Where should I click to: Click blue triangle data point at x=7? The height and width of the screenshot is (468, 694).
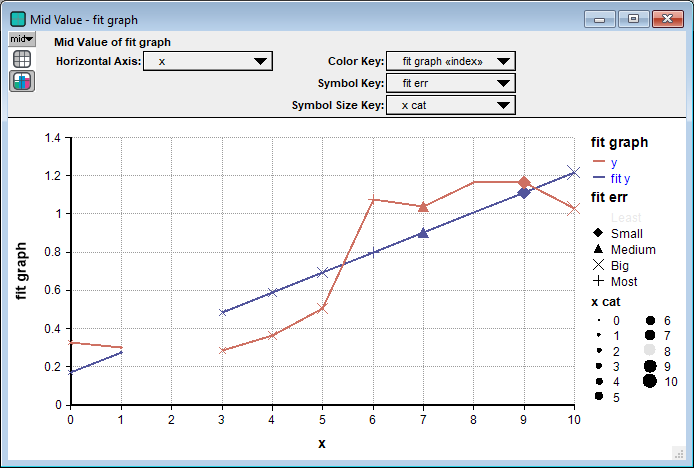pyautogui.click(x=423, y=233)
